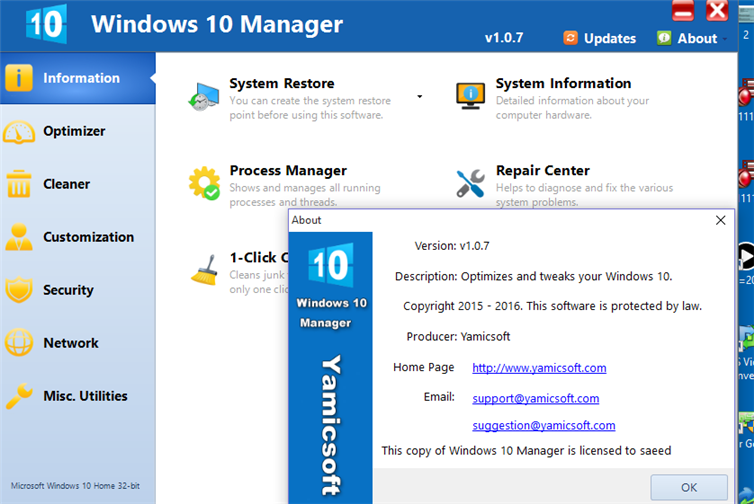Viewport: 754px width, 504px height.
Task: Close the About dialog with X
Action: [719, 220]
